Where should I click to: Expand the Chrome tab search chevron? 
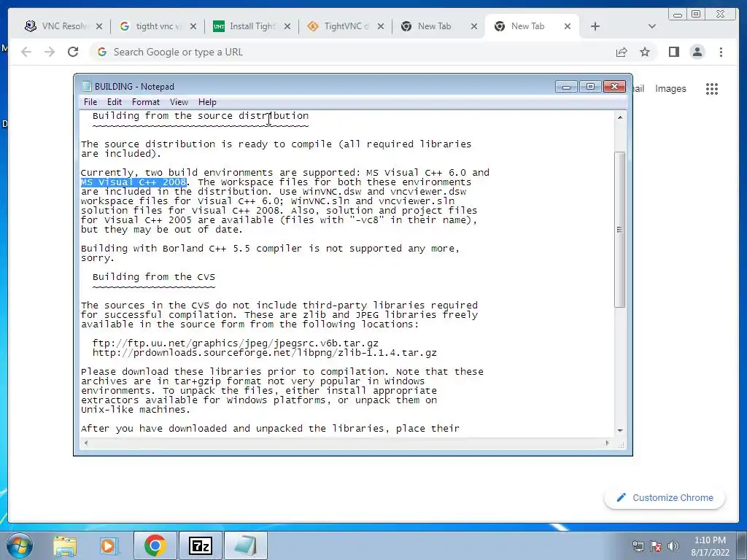(652, 26)
